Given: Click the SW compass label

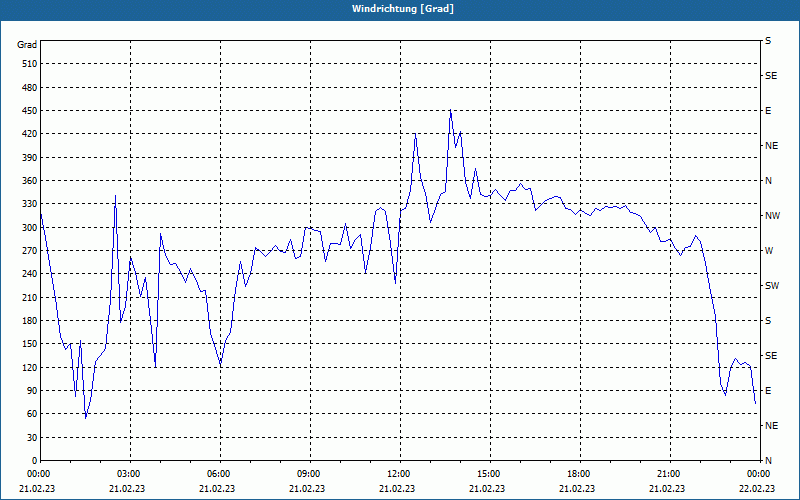Looking at the screenshot, I should 772,286.
